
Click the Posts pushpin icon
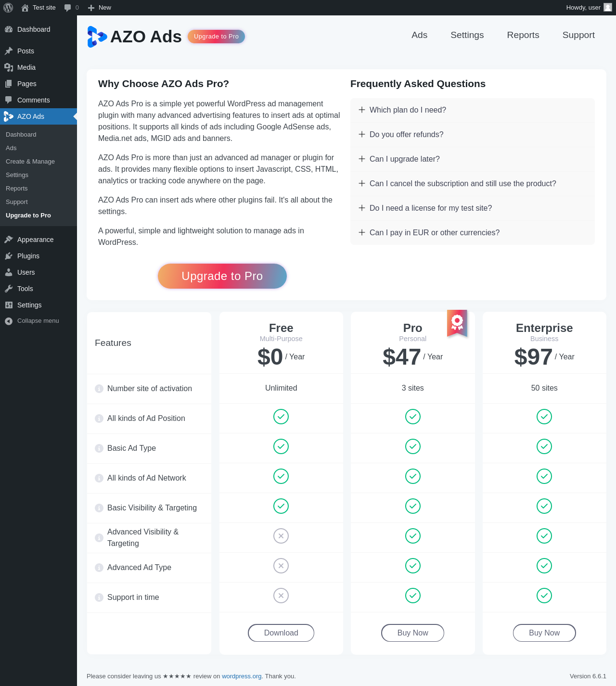(x=9, y=51)
